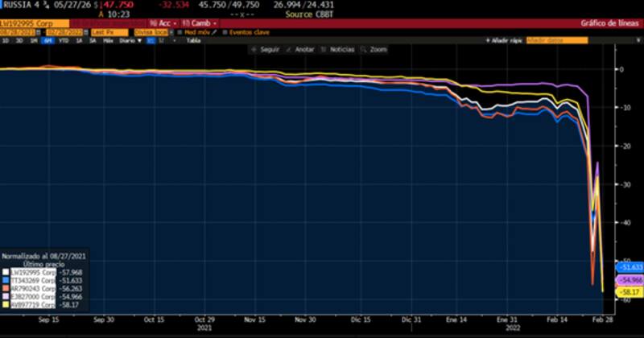The width and height of the screenshot is (644, 338).
Task: Click the pencil edit icon beside Med móv
Action: 214,32
